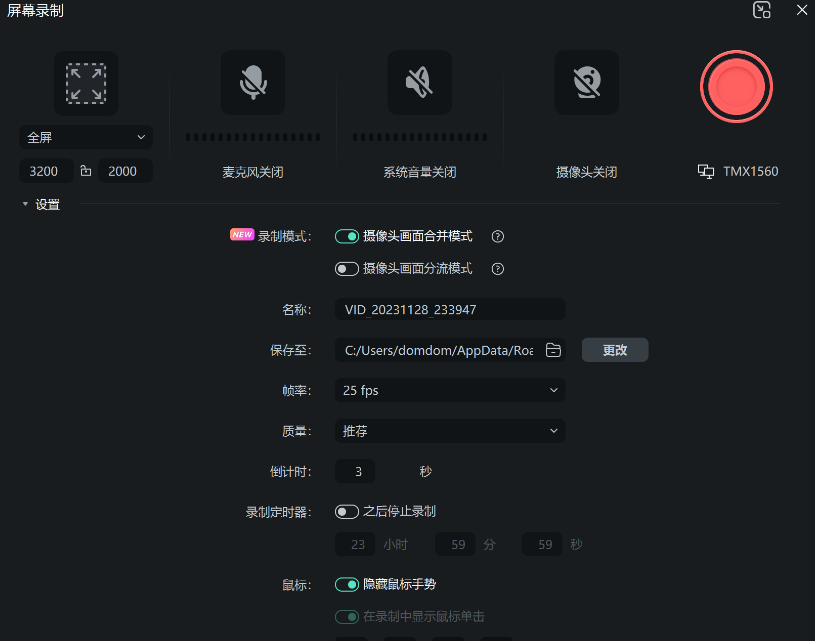Click the TMX1560 display monitor icon
Viewport: 815px width, 641px height.
[705, 171]
